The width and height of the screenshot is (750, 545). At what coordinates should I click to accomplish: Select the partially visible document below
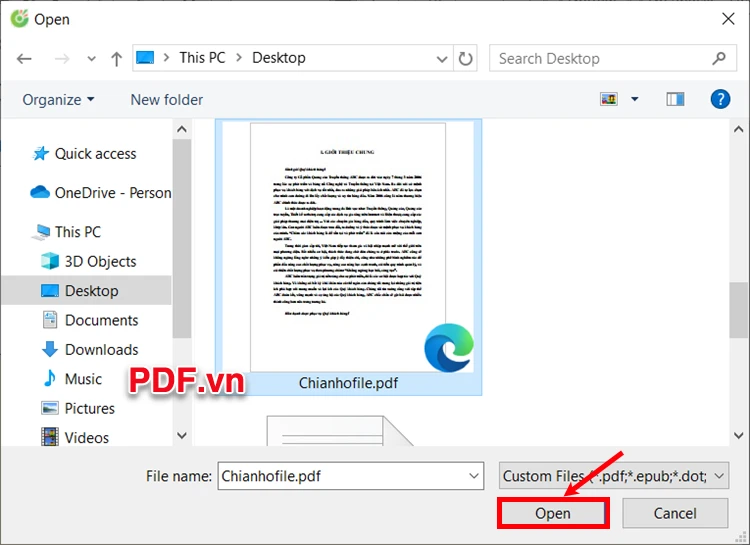pyautogui.click(x=339, y=431)
